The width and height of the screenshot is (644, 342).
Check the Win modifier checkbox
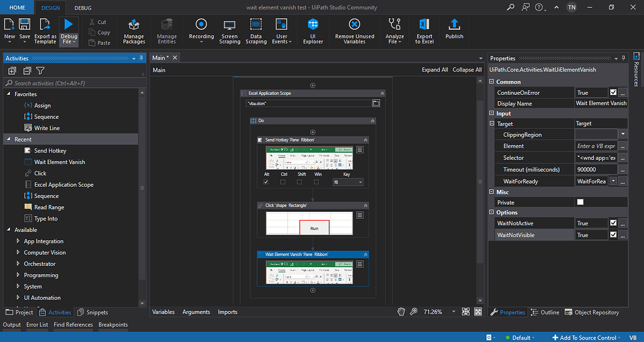tap(317, 182)
